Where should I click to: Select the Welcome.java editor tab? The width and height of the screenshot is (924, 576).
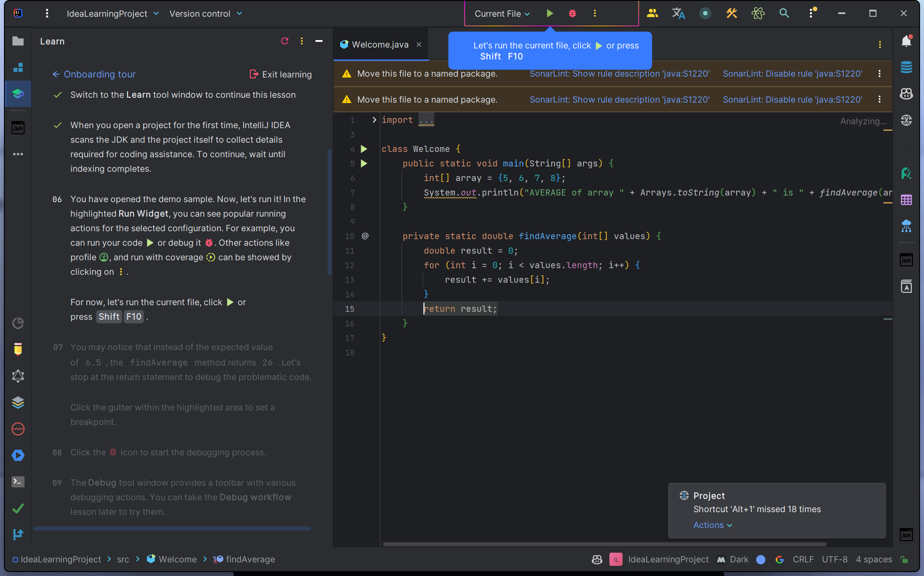(380, 44)
